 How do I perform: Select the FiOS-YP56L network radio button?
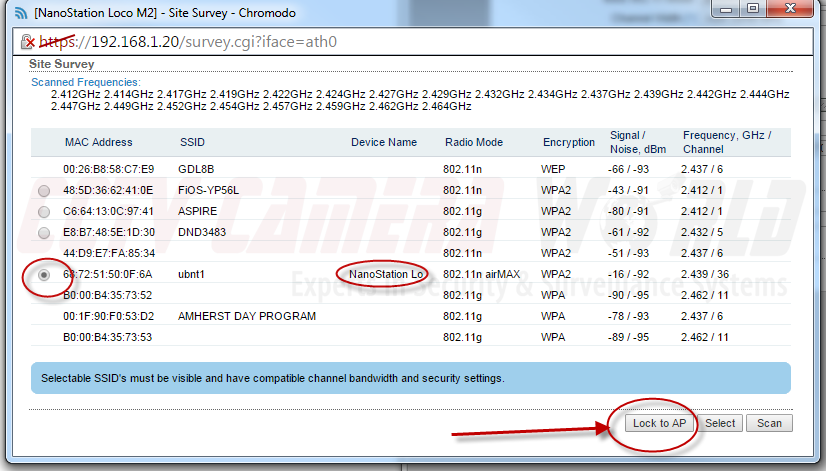pyautogui.click(x=44, y=190)
